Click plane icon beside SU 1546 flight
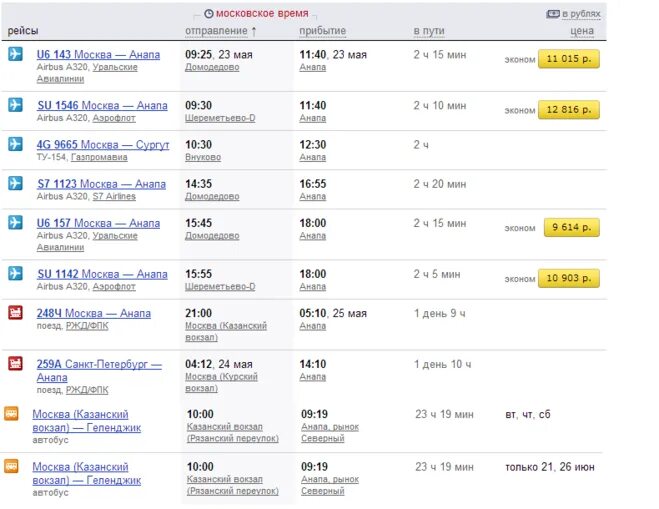Screen dimensions: 659x509 click(15, 105)
